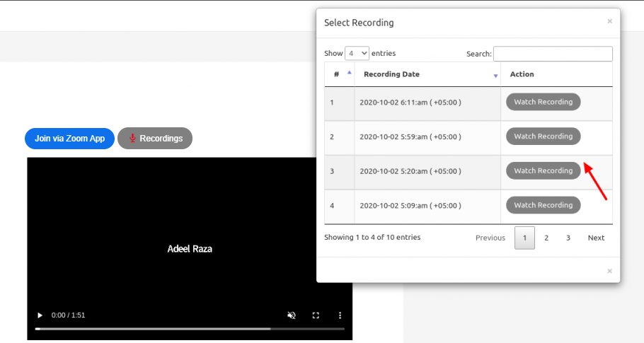Viewport: 644px width, 343px height.
Task: Enter fullscreen via the fullscreen icon
Action: [x=316, y=315]
